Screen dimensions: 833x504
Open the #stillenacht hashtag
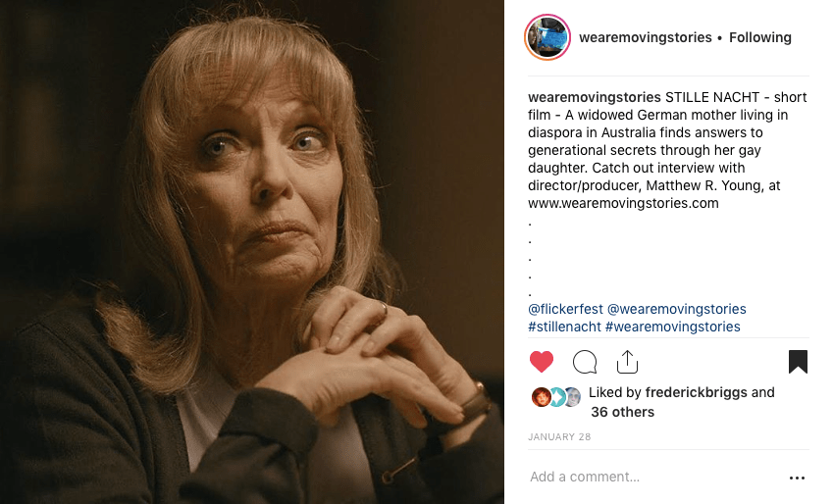tap(564, 327)
